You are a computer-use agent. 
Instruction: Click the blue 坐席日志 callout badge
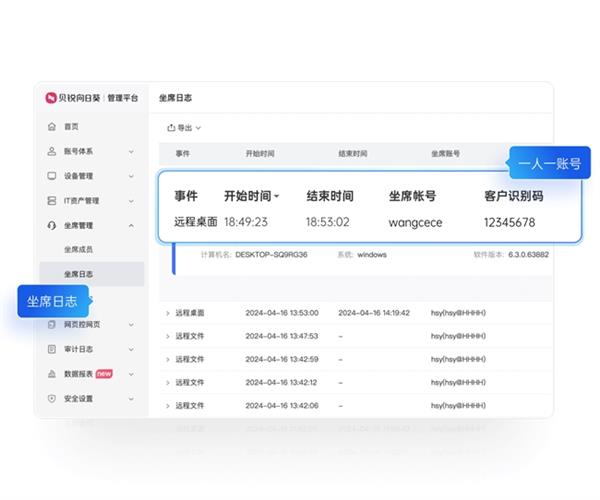pyautogui.click(x=53, y=302)
